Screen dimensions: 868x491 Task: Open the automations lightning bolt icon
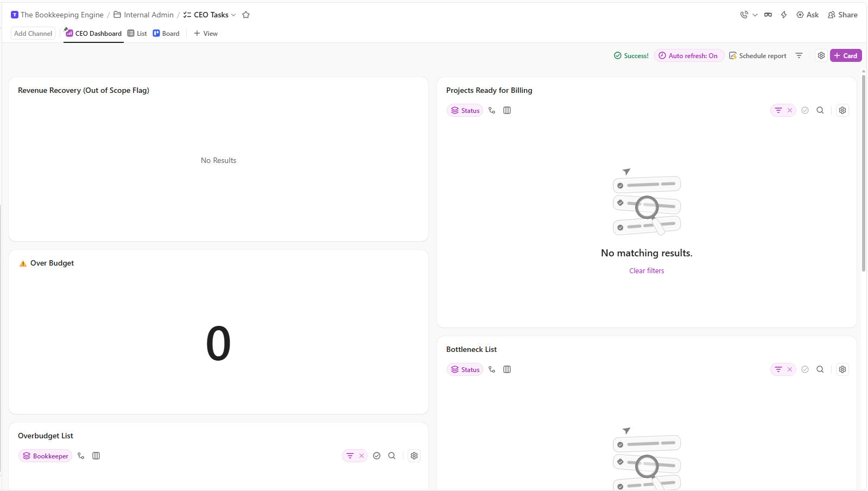784,15
